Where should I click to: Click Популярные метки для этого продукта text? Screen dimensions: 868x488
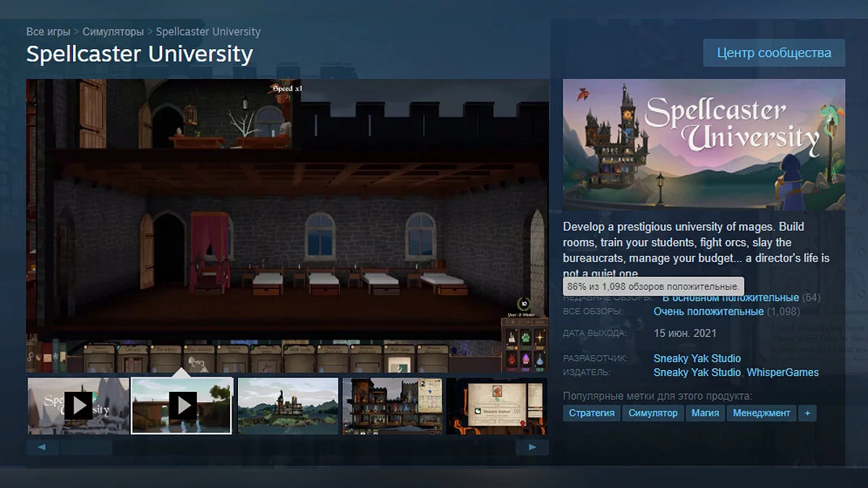pos(658,395)
